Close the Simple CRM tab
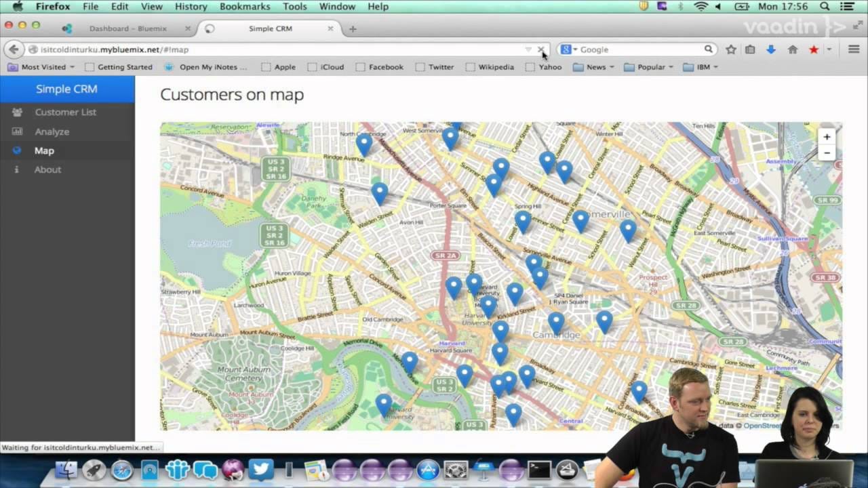 click(x=330, y=29)
